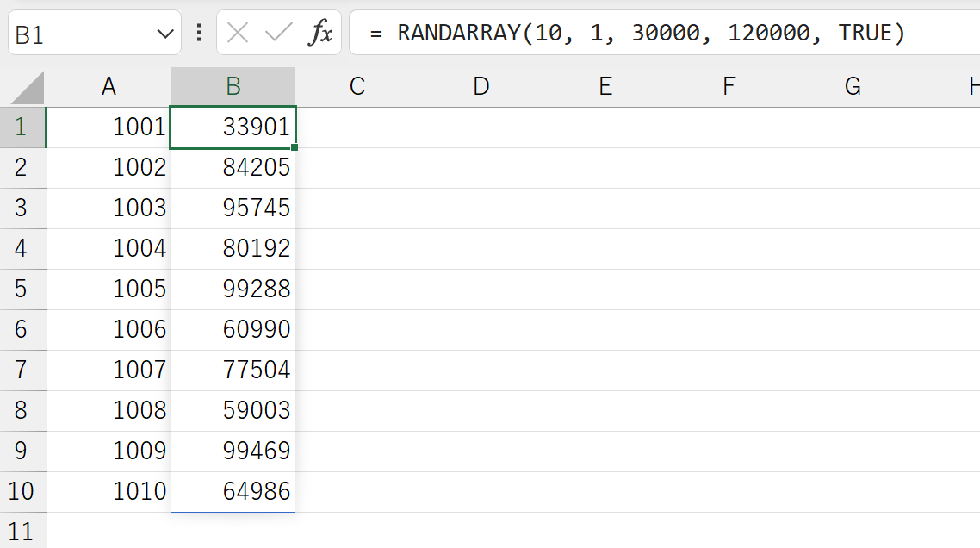
Task: Select column G header
Action: pyautogui.click(x=853, y=87)
